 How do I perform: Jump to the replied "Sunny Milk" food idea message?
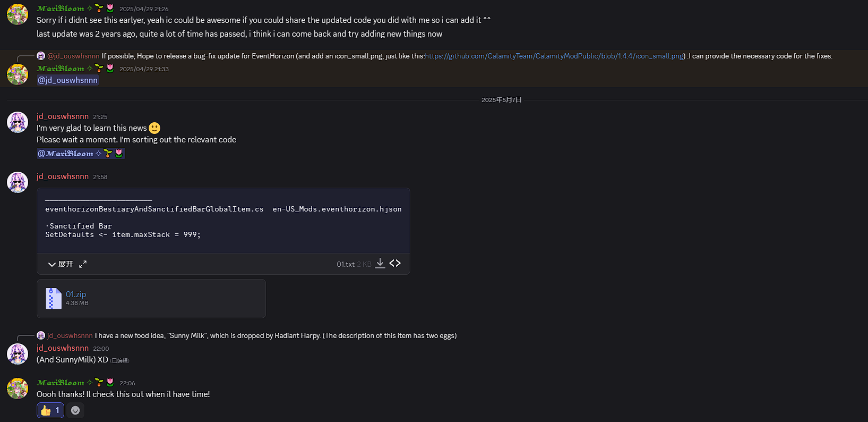(276, 335)
